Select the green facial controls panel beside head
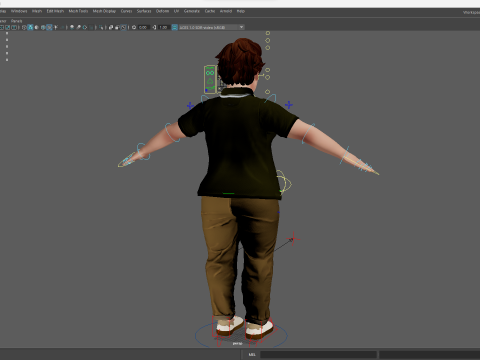This screenshot has width=480, height=360. point(210,79)
